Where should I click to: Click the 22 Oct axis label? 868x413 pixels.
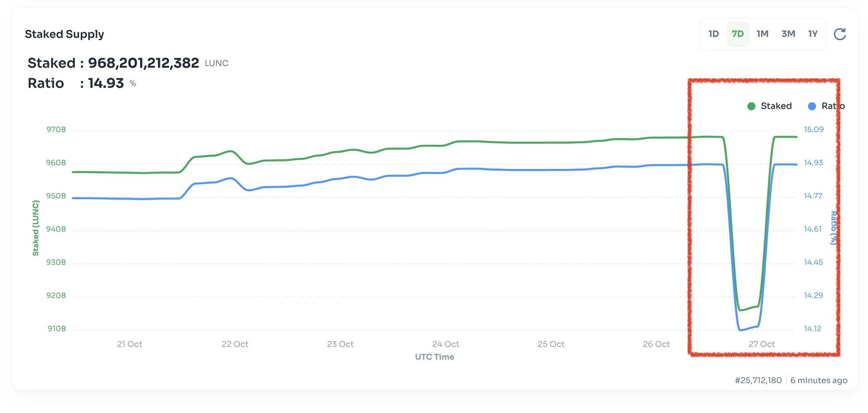point(235,344)
